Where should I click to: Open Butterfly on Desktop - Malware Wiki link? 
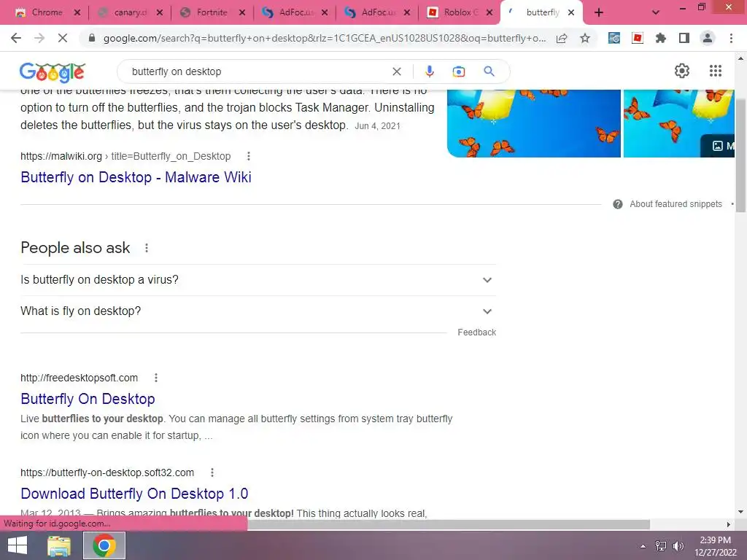pyautogui.click(x=136, y=177)
